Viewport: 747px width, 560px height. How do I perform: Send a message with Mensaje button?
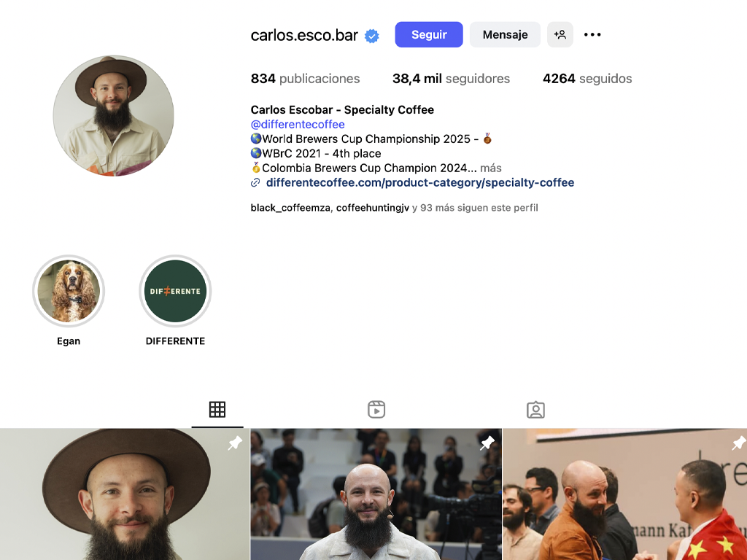click(x=505, y=34)
